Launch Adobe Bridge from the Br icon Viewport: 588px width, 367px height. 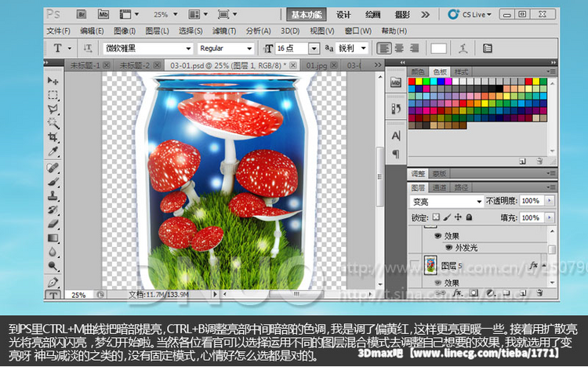[x=81, y=15]
